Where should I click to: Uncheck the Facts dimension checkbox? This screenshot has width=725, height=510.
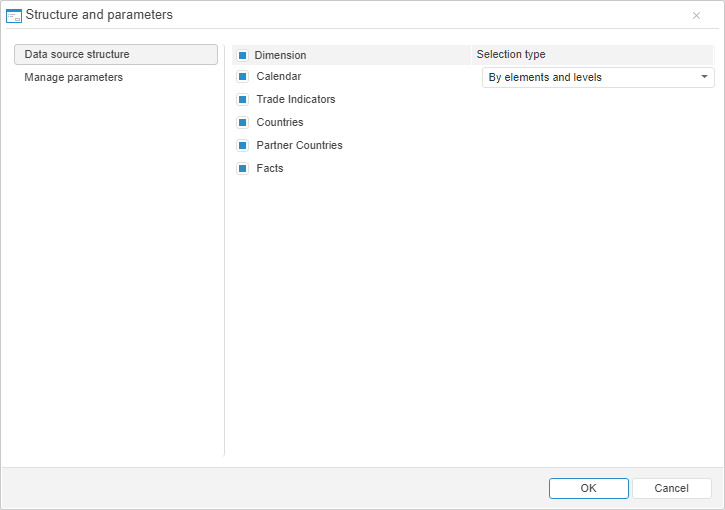(242, 168)
